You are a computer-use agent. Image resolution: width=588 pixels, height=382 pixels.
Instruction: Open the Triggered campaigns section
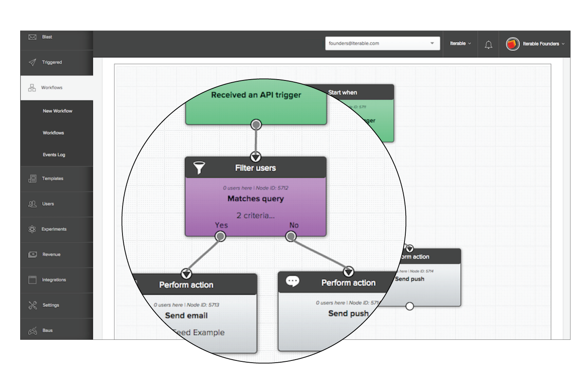tap(56, 62)
